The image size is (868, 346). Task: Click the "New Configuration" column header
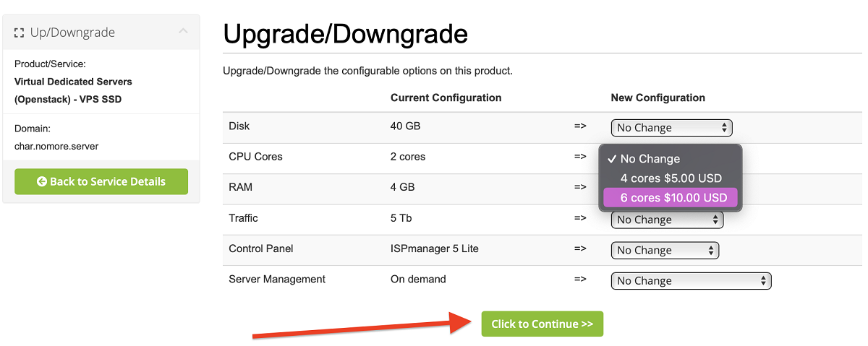pyautogui.click(x=658, y=98)
